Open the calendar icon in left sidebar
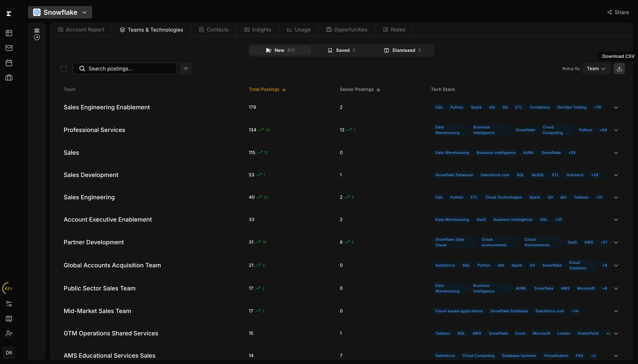Screen dimensions: 638x364 pos(9,63)
